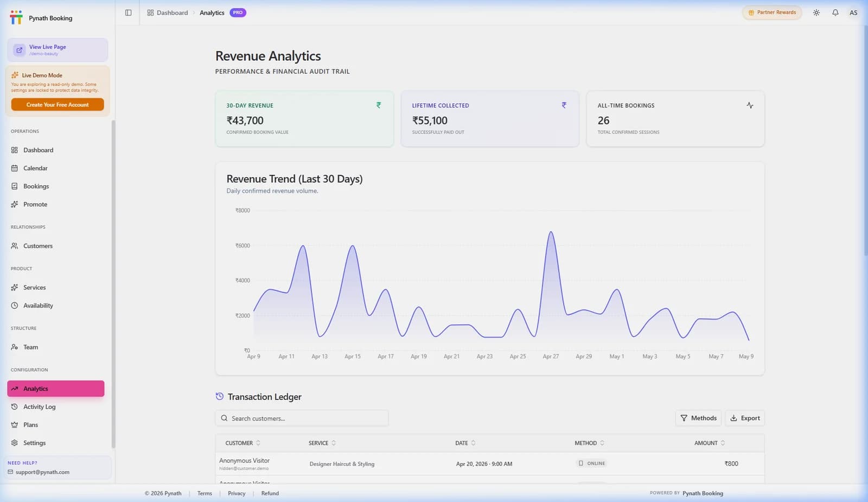
Task: Click the Lifetime Collected ₹55,100 value
Action: click(x=430, y=120)
